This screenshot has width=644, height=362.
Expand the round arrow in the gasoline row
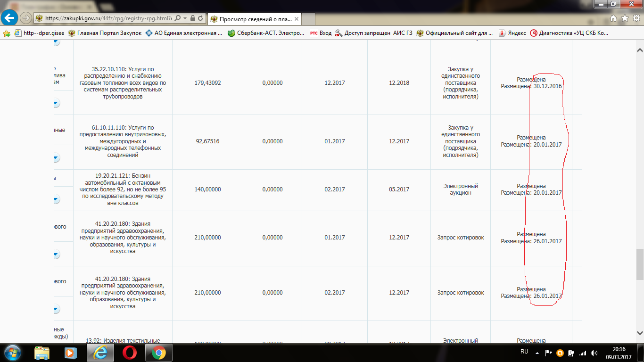[57, 199]
